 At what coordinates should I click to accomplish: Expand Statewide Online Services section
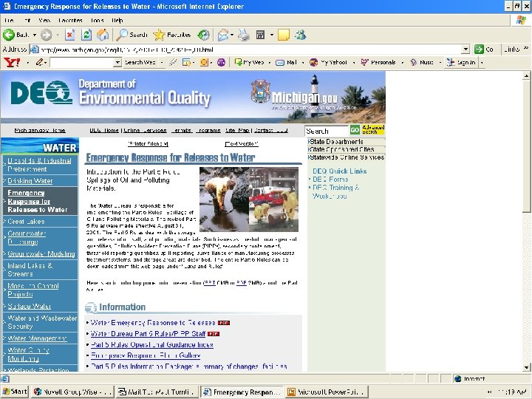[347, 157]
